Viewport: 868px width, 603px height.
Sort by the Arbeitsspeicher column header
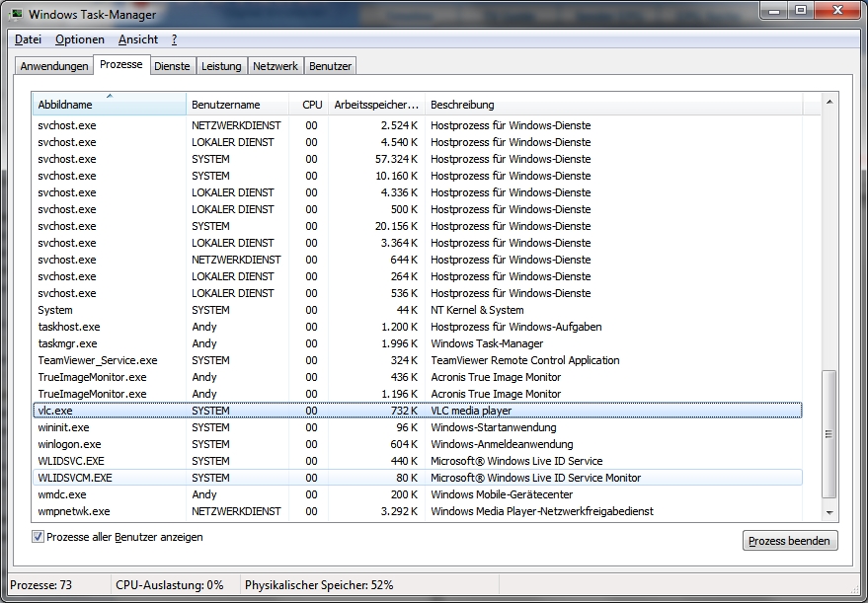pyautogui.click(x=375, y=105)
